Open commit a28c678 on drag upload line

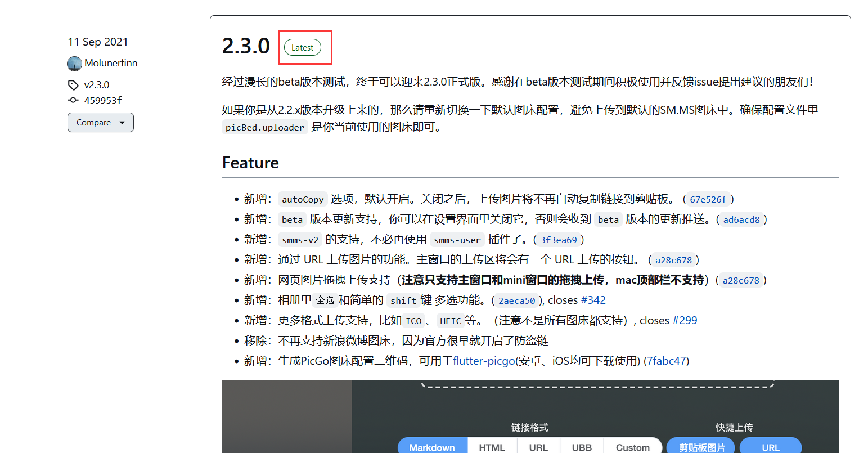click(x=741, y=280)
